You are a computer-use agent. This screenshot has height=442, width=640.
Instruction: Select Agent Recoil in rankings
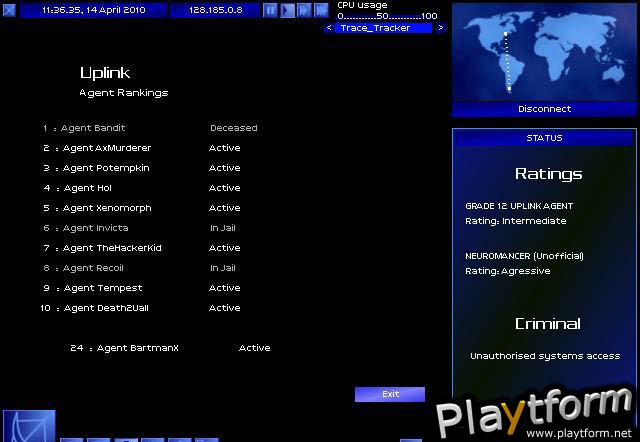(x=93, y=268)
